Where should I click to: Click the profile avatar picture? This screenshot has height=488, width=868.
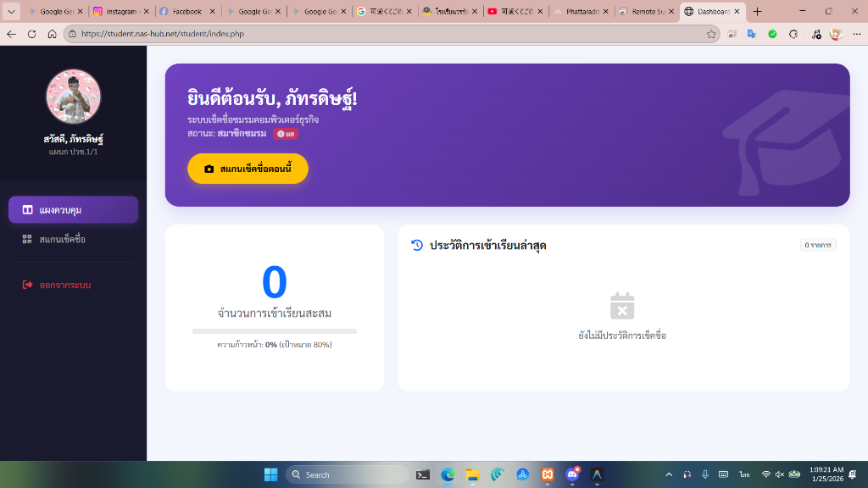click(73, 97)
